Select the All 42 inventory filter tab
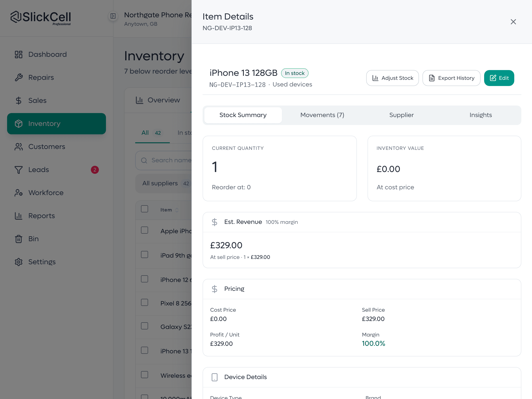This screenshot has height=399, width=532. coord(152,133)
